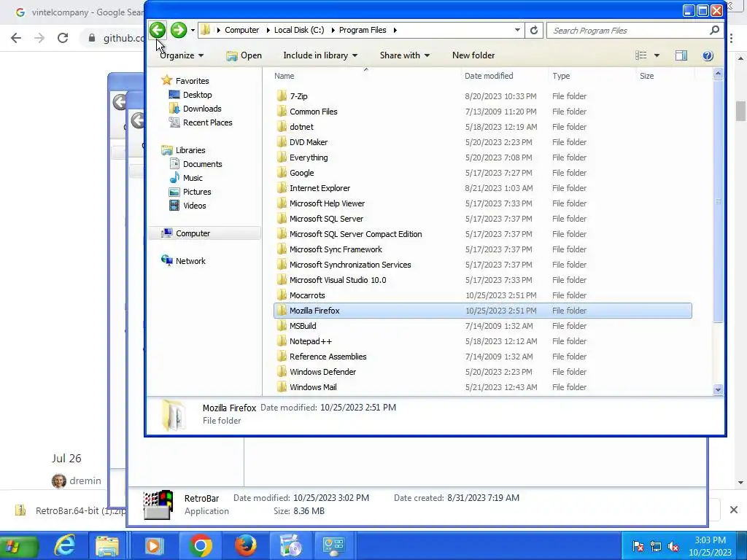Open Explorer help with question mark icon
The width and height of the screenshot is (747, 560).
pyautogui.click(x=708, y=55)
